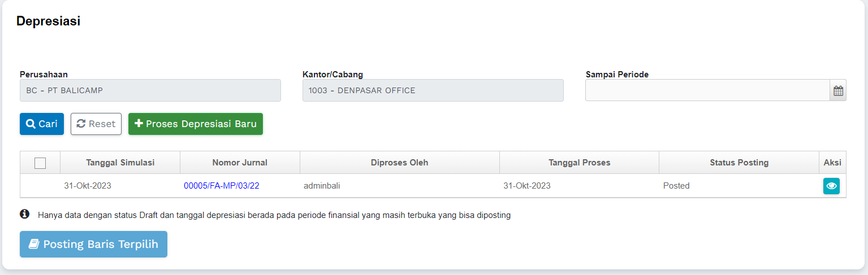Viewport: 868px width, 275px height.
Task: Click the Nomor Jurnal column header
Action: point(240,163)
